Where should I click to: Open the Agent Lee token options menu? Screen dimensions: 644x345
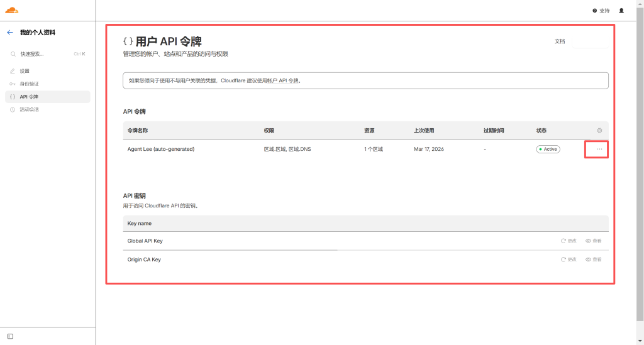[599, 150]
